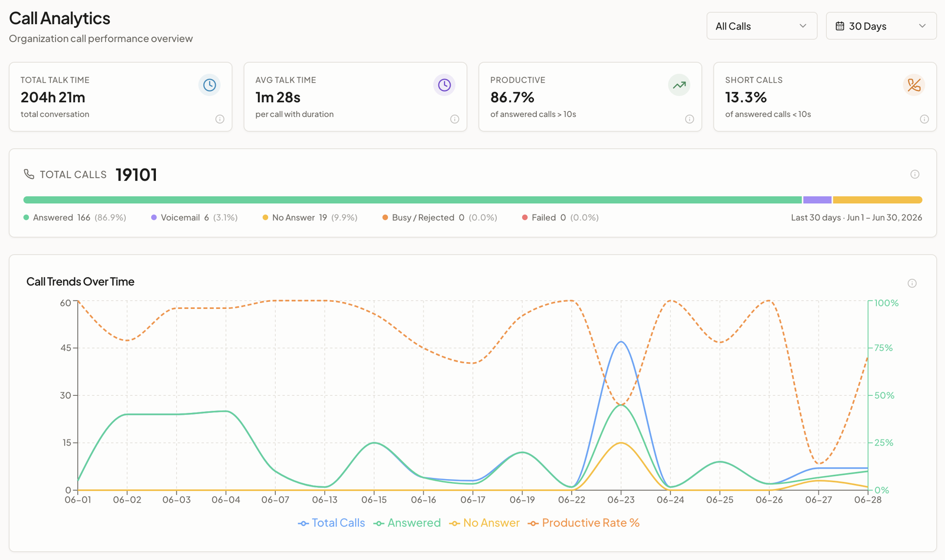Click the purple clock icon on Avg Talk Time card
The width and height of the screenshot is (945, 560).
[x=444, y=85]
